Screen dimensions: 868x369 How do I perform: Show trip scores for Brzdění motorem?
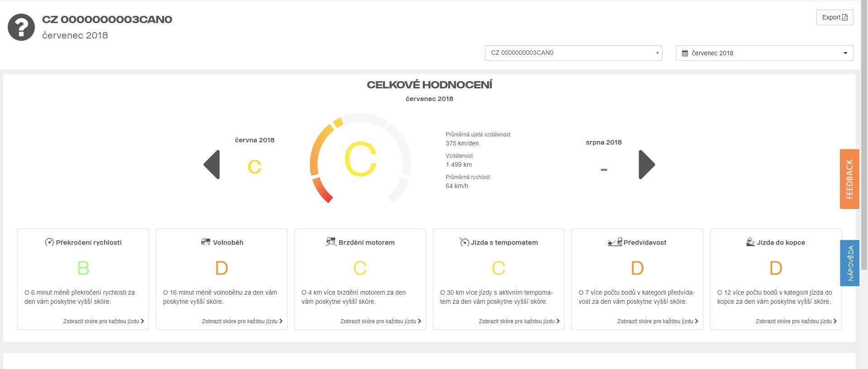tap(381, 321)
